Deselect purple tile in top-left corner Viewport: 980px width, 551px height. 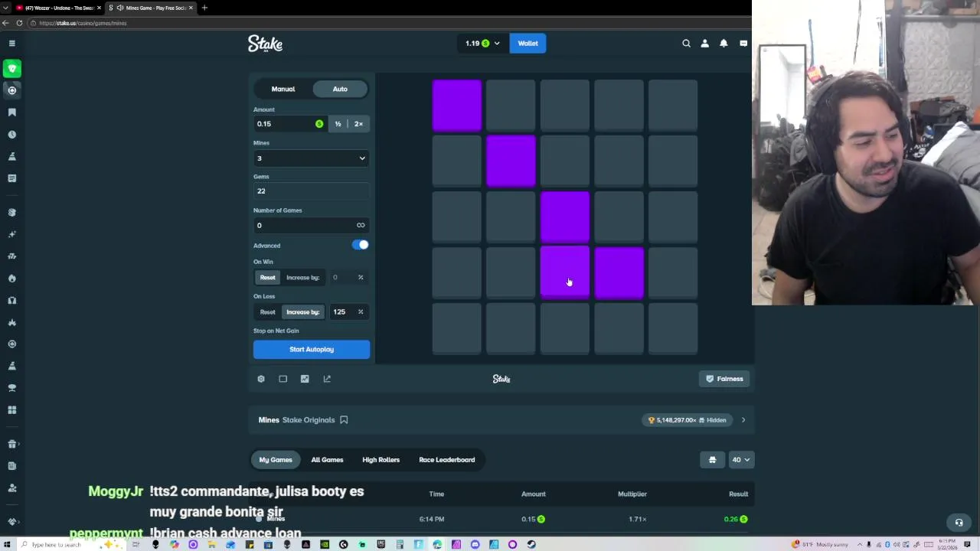457,106
